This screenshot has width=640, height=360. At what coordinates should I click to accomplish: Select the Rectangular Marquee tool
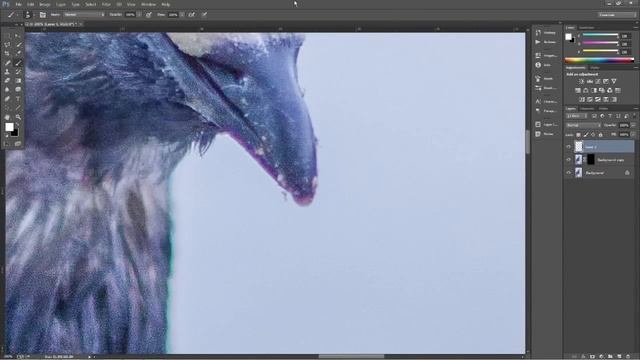pyautogui.click(x=7, y=36)
